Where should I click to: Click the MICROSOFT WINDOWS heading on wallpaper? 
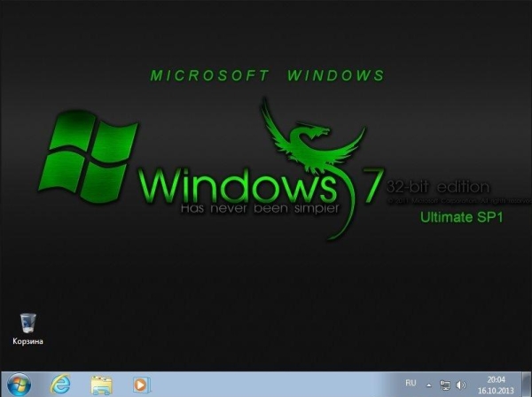[268, 76]
